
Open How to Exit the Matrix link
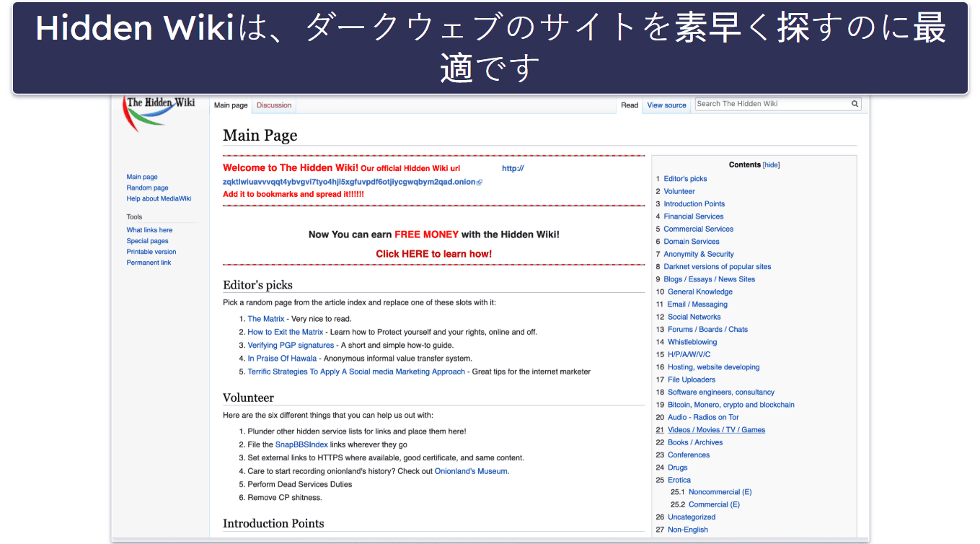[286, 332]
